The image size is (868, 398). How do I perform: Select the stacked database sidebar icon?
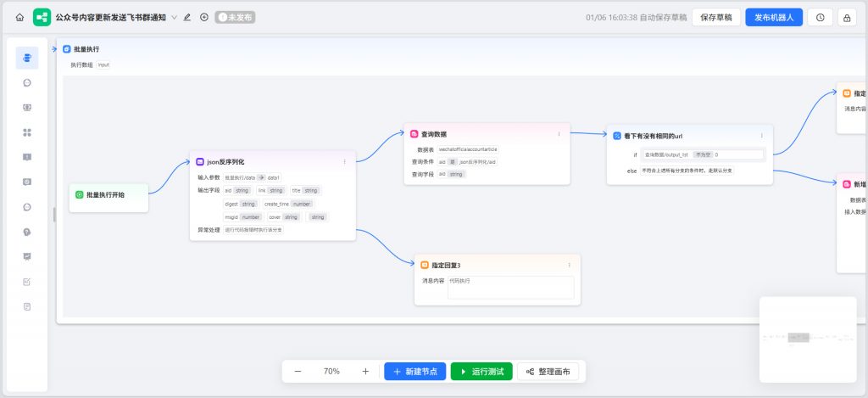coord(27,58)
